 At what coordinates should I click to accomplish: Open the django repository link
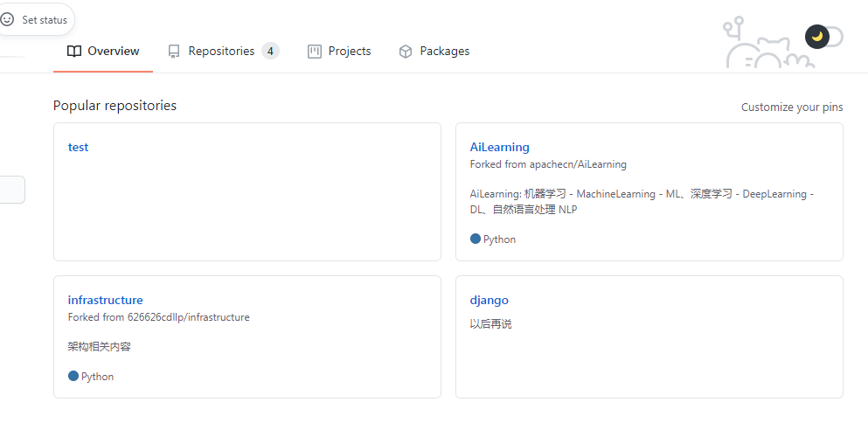[489, 301]
